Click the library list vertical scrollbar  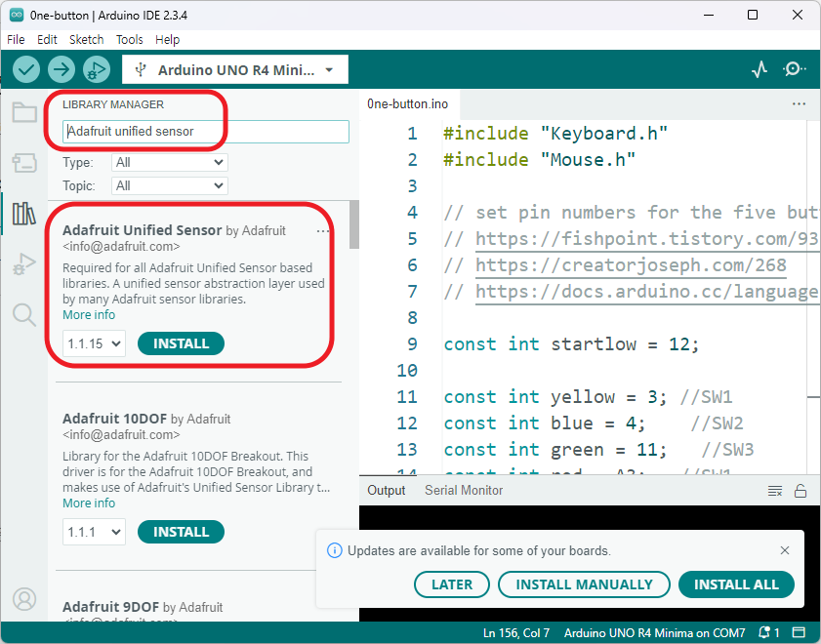coord(354,225)
